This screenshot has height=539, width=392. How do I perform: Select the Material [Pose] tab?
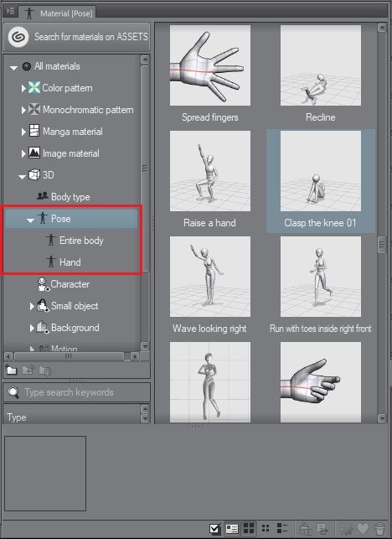[58, 13]
